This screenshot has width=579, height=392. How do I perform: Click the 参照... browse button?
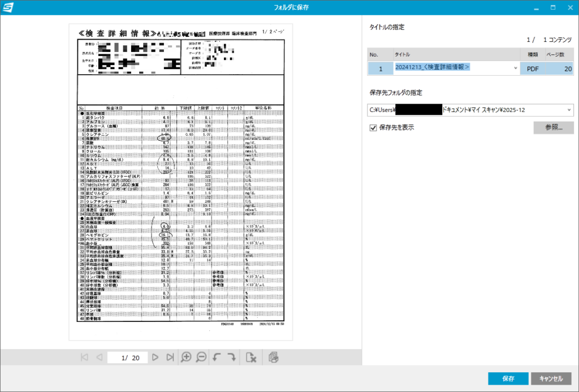point(553,127)
